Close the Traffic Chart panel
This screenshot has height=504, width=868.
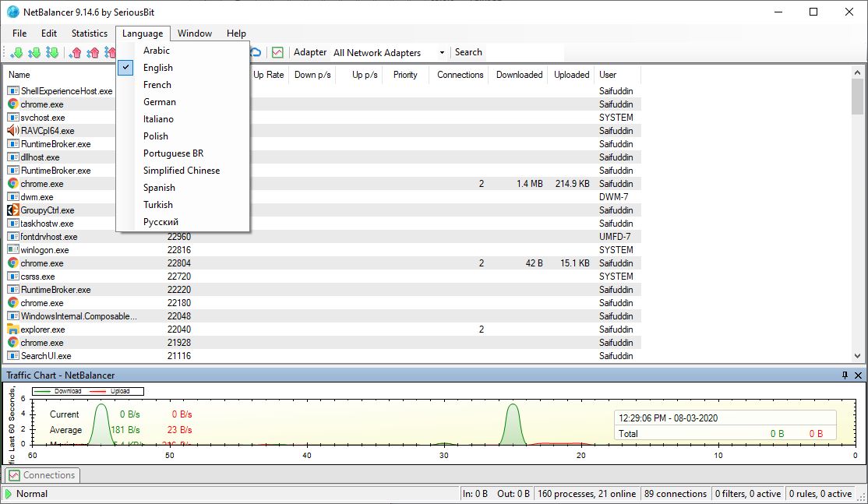[x=858, y=375]
